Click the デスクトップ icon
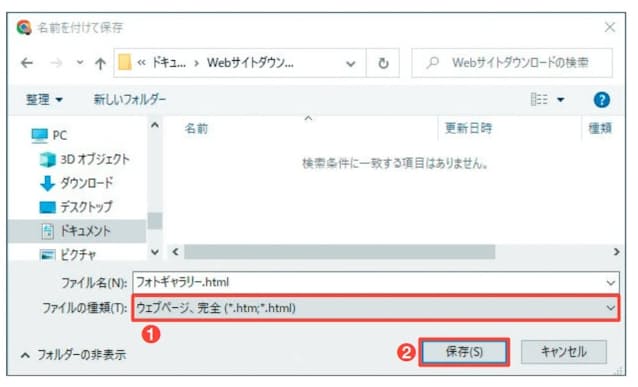The height and width of the screenshot is (387, 638). (47, 207)
